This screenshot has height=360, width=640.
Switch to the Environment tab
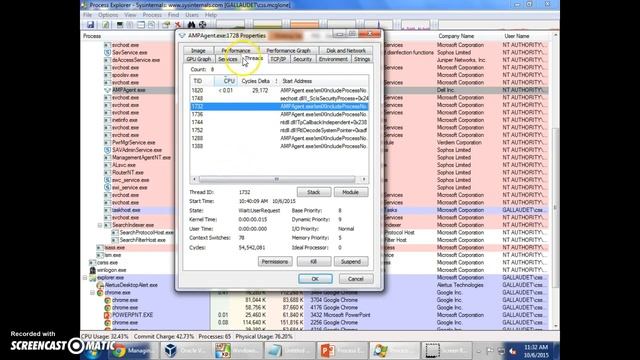333,59
